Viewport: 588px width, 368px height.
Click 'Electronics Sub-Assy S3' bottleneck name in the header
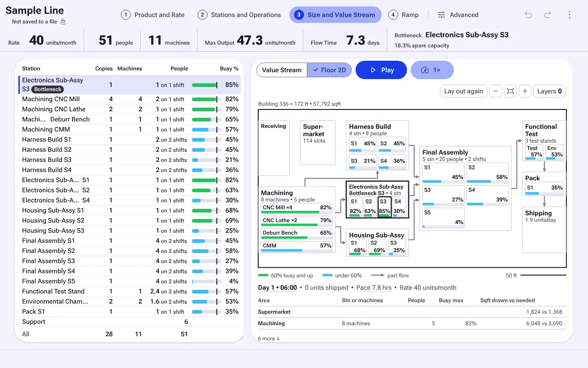coord(467,35)
